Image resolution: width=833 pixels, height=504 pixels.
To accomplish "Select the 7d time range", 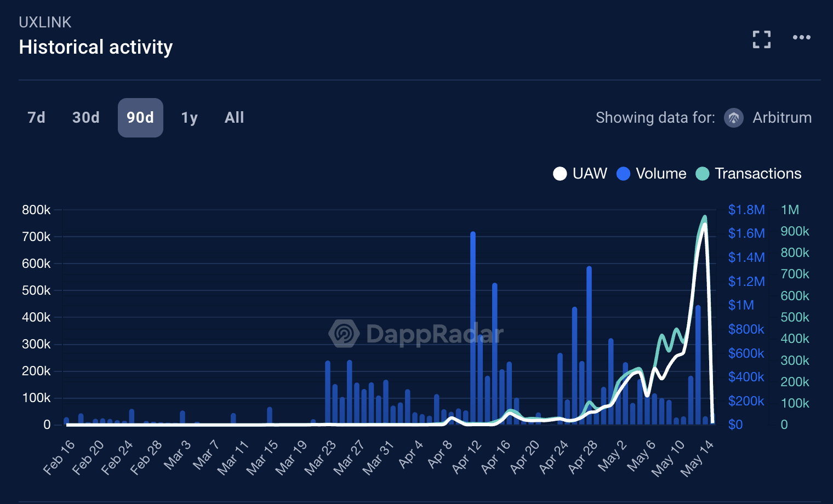I will point(36,118).
